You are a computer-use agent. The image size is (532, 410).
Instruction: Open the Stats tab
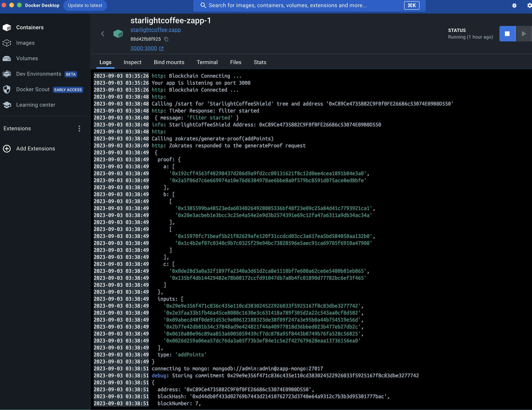(260, 62)
